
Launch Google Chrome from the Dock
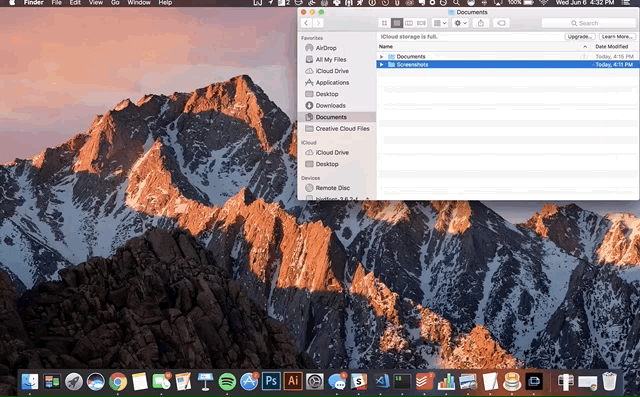(x=118, y=382)
